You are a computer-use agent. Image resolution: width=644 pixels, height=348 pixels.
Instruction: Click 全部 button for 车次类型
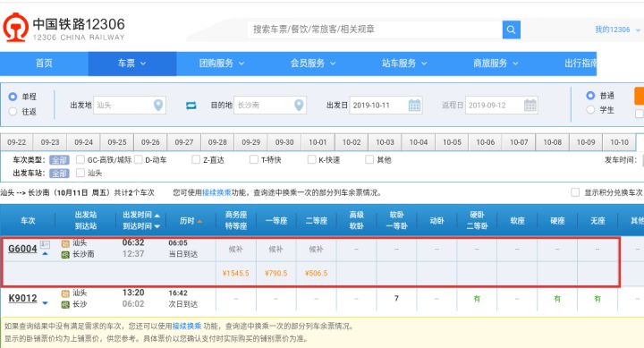59,160
